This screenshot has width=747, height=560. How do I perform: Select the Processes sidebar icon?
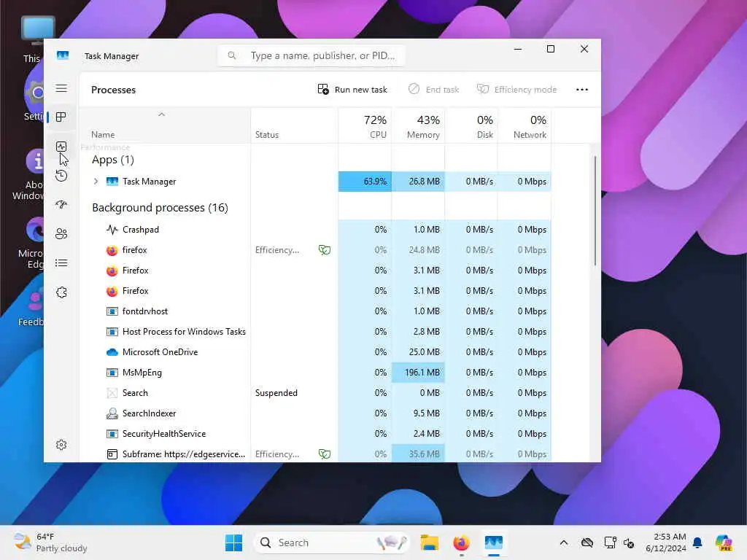coord(61,117)
